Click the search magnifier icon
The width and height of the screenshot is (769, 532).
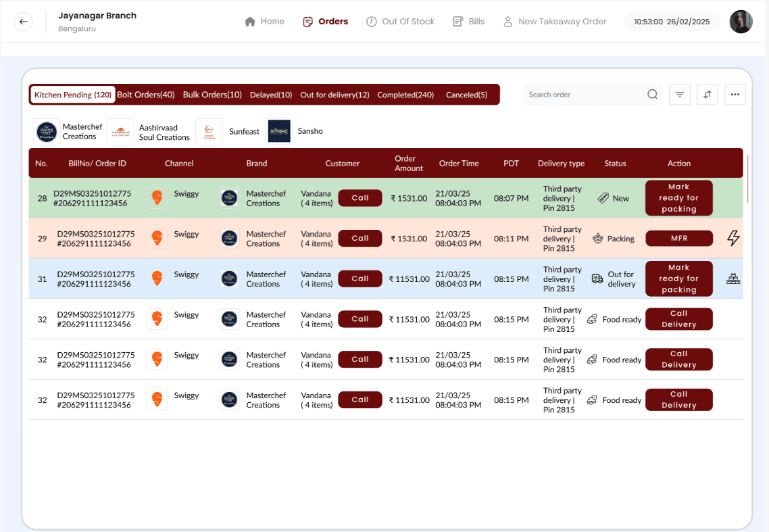[651, 95]
